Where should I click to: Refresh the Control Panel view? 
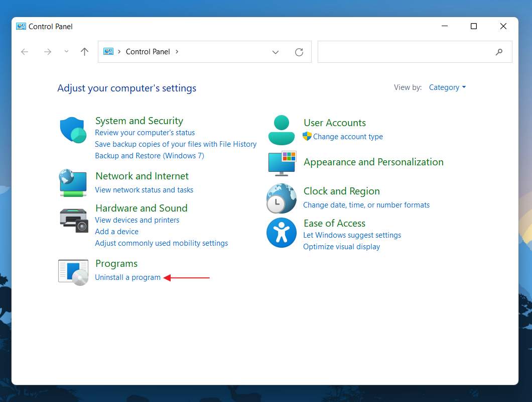[x=299, y=52]
